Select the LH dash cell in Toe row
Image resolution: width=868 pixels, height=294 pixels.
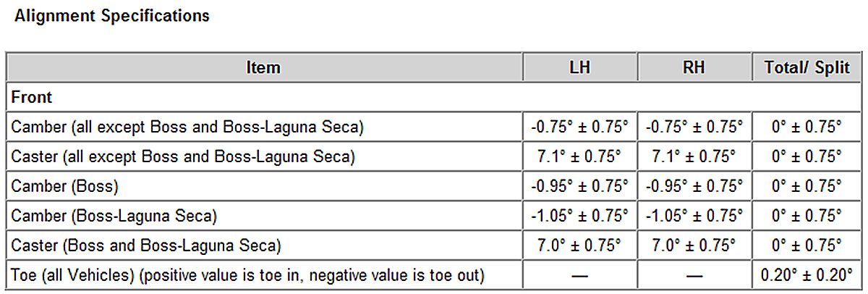click(579, 276)
